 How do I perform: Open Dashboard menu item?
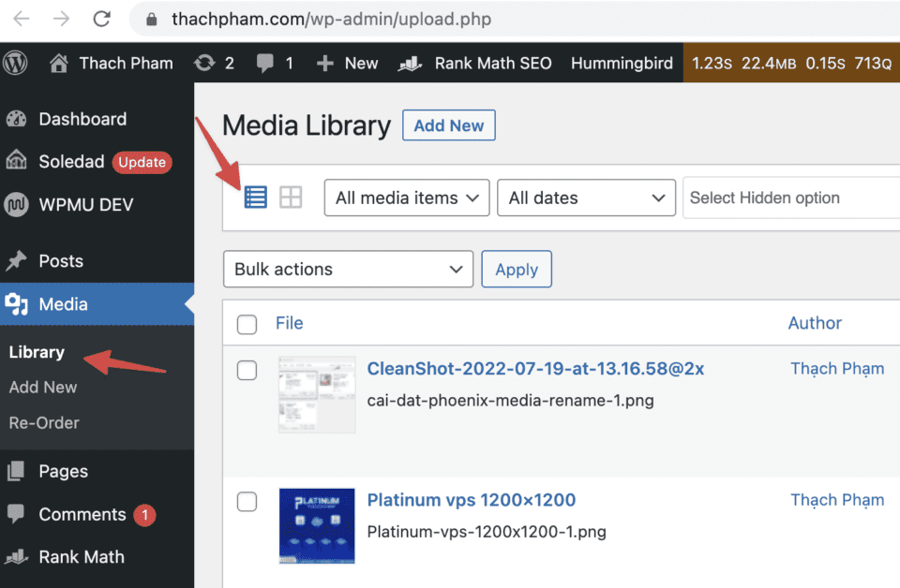[83, 119]
